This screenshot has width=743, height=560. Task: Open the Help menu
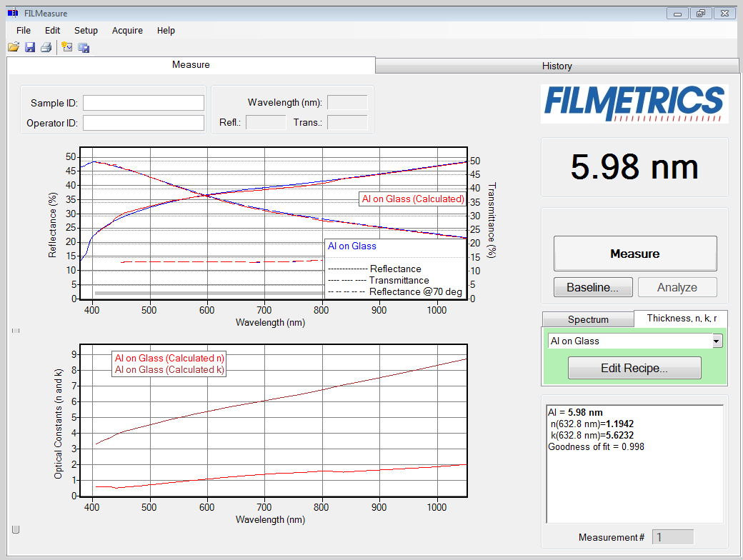coord(166,30)
